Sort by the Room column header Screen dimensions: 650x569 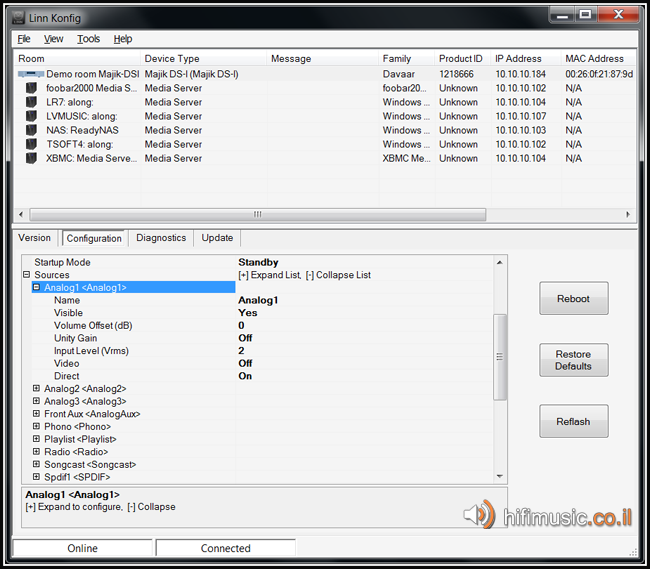point(77,58)
